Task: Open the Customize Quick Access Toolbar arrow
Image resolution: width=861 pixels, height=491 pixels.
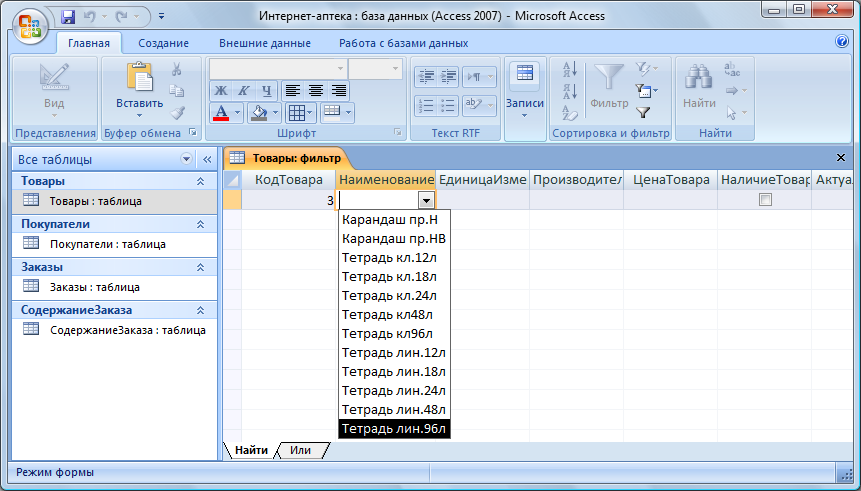Action: click(x=161, y=16)
